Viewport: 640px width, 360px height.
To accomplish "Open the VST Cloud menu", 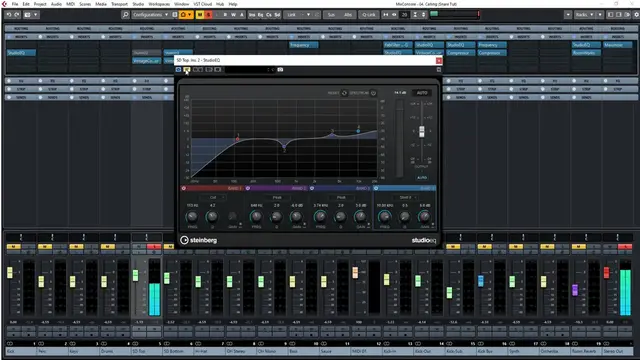I will click(x=202, y=4).
